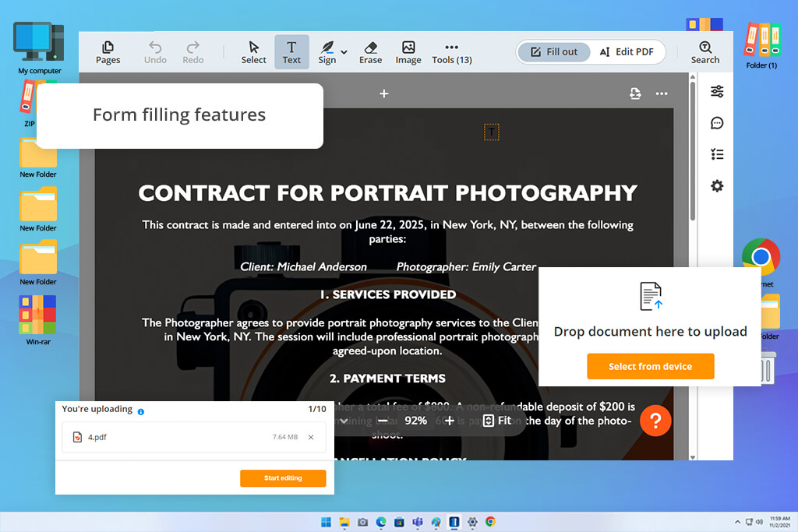
Task: Open the Chrome desktop shortcut
Action: click(x=761, y=257)
